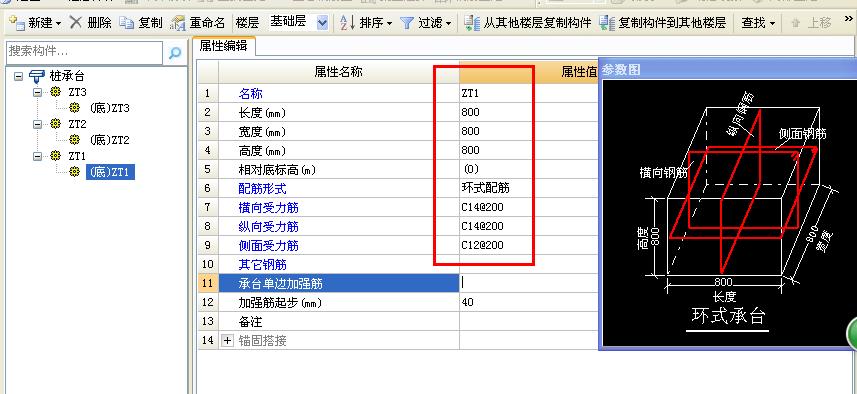857x394 pixels.
Task: Collapse the ZT1 tree node
Action: (37, 156)
